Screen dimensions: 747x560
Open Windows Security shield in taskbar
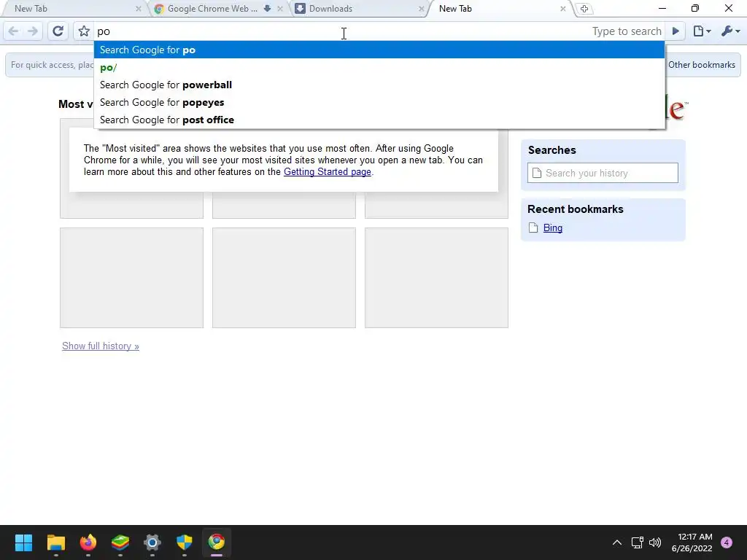185,542
